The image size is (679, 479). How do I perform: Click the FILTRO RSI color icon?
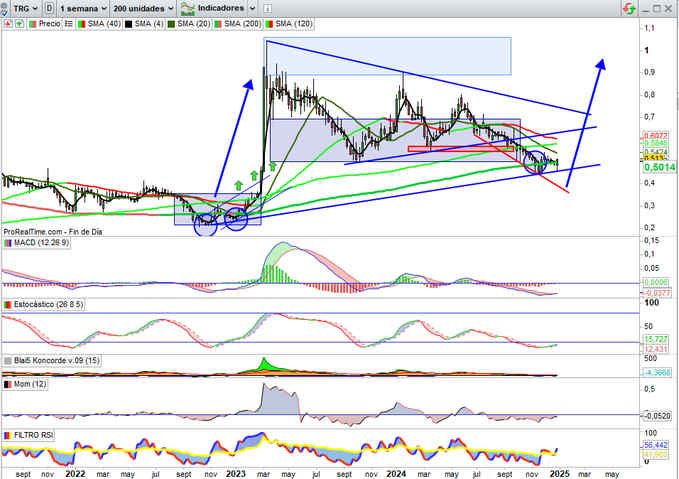(8, 435)
